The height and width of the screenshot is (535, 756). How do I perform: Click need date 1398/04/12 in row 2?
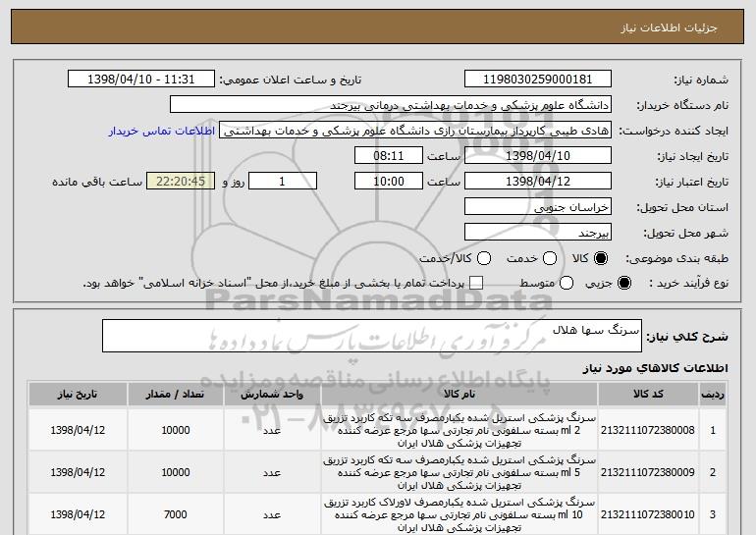pos(78,472)
